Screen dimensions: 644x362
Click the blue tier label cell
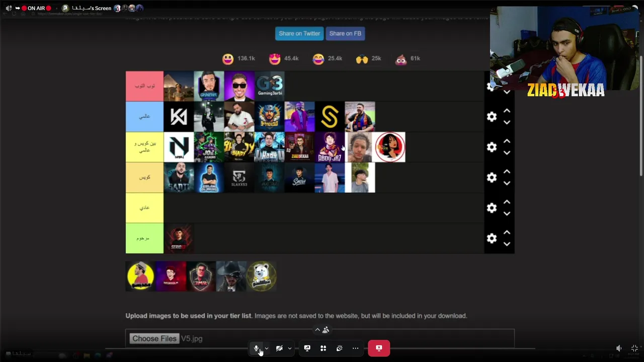(144, 117)
